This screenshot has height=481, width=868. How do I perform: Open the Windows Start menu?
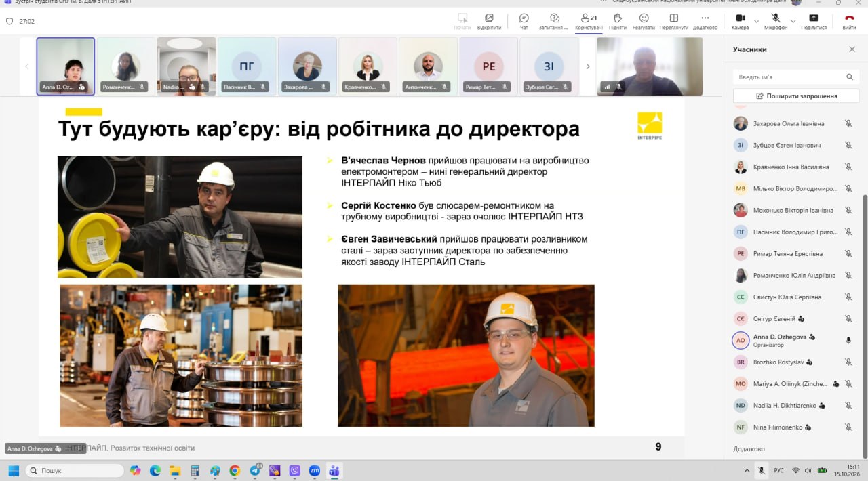pyautogui.click(x=14, y=470)
